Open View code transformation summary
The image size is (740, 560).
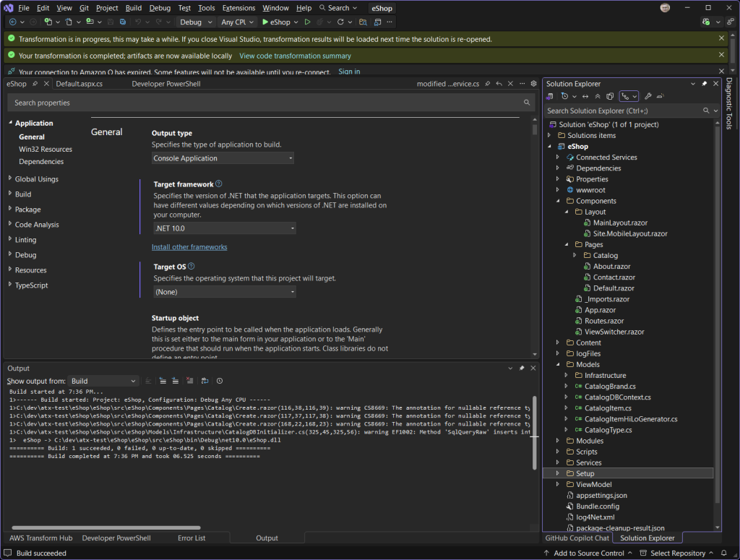pyautogui.click(x=295, y=55)
